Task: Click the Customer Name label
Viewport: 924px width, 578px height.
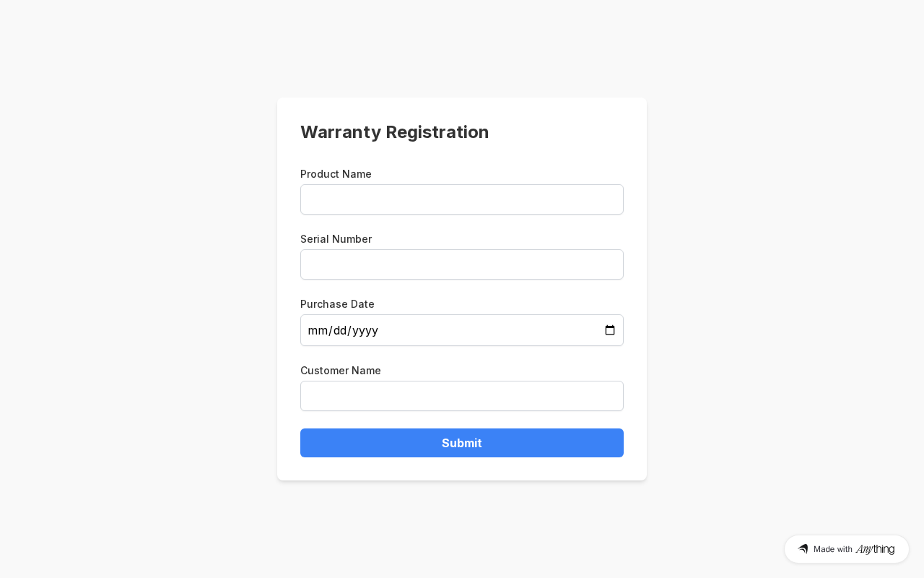Action: pyautogui.click(x=340, y=371)
